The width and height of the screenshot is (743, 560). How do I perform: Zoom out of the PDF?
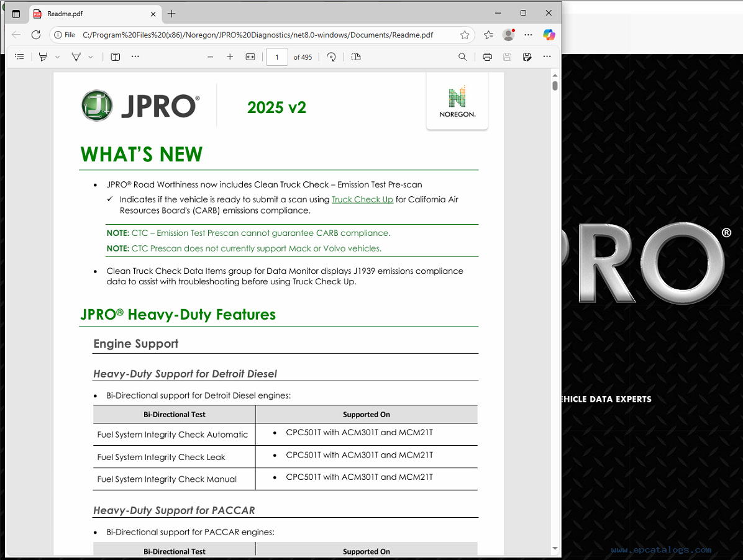(x=211, y=56)
